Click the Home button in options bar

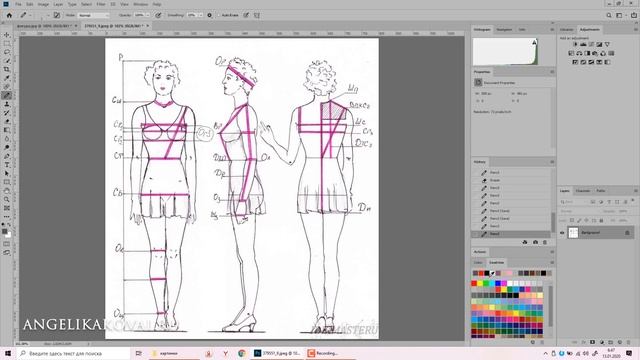[x=9, y=15]
